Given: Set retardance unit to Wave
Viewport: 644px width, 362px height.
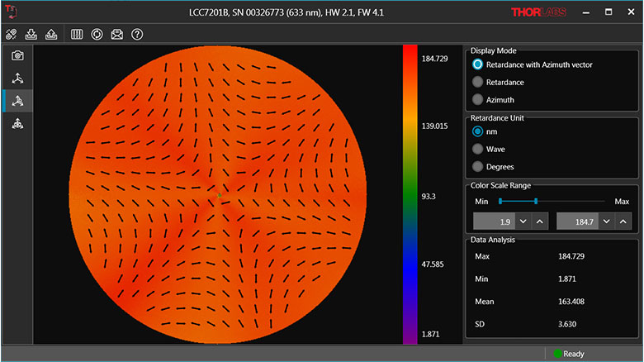Looking at the screenshot, I should (477, 149).
